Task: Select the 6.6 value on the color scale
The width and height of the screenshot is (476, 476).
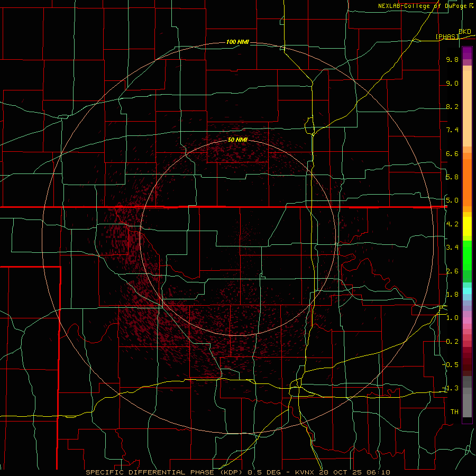Action: (452, 153)
